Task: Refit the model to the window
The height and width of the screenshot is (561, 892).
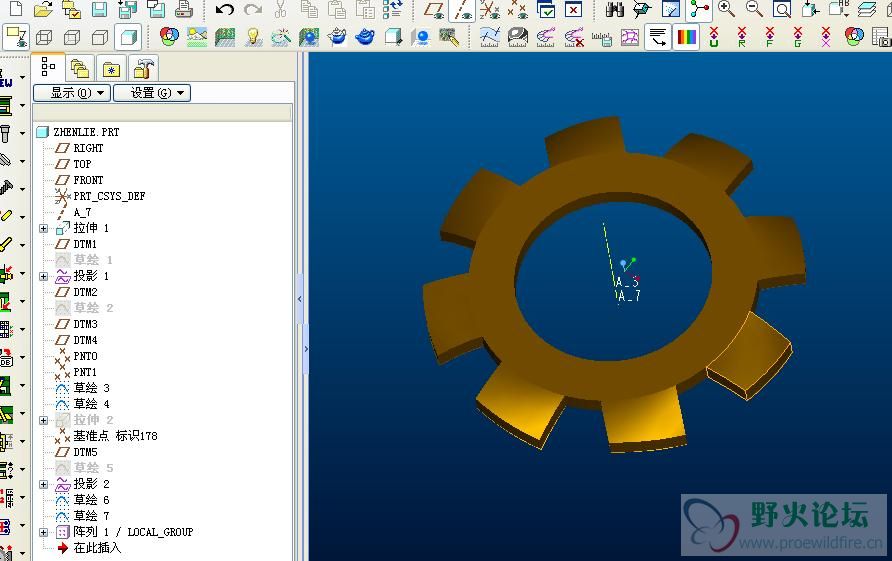Action: pyautogui.click(x=782, y=9)
